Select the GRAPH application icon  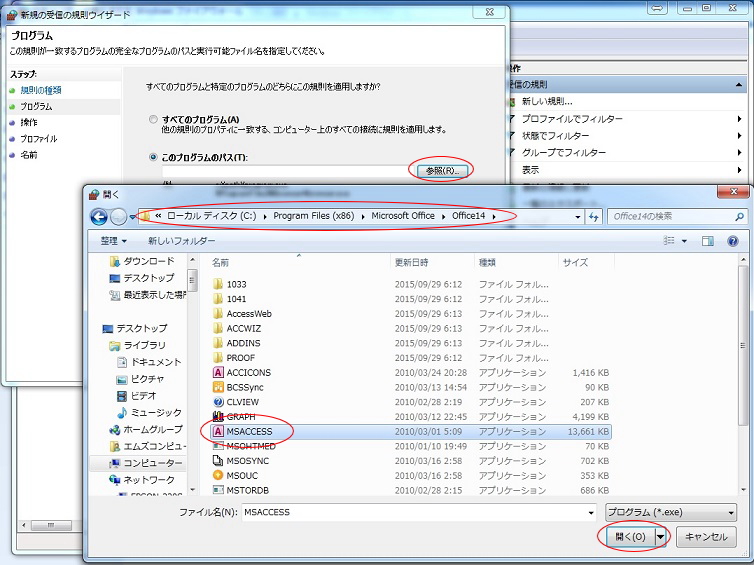pos(218,416)
